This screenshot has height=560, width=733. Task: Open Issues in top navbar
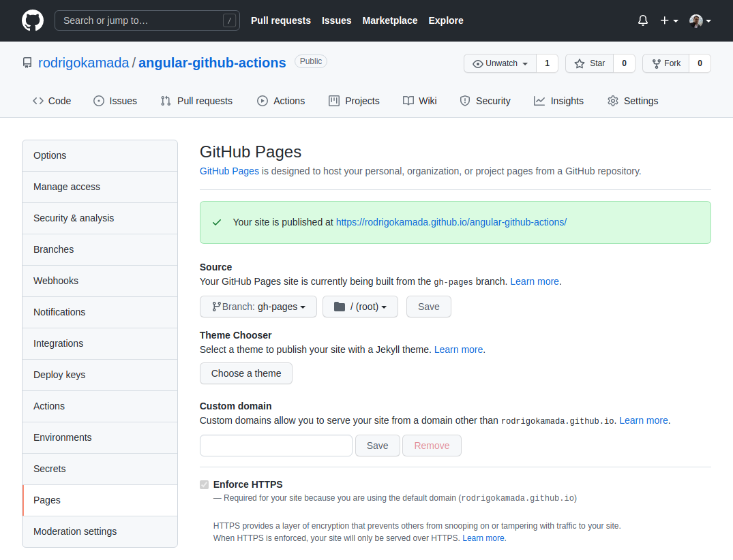click(x=336, y=20)
